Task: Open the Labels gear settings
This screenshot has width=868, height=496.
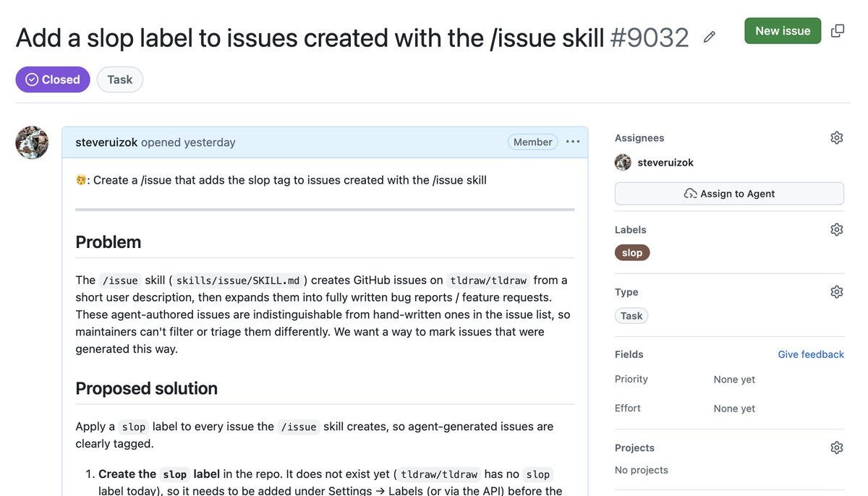Action: point(837,229)
